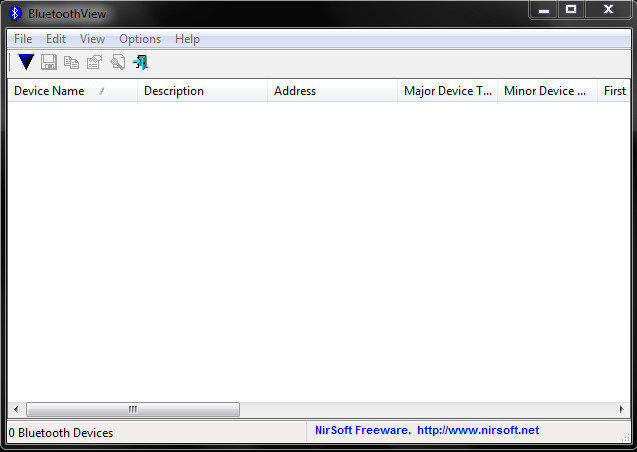The height and width of the screenshot is (452, 637).
Task: Open the Options menu
Action: coord(140,39)
